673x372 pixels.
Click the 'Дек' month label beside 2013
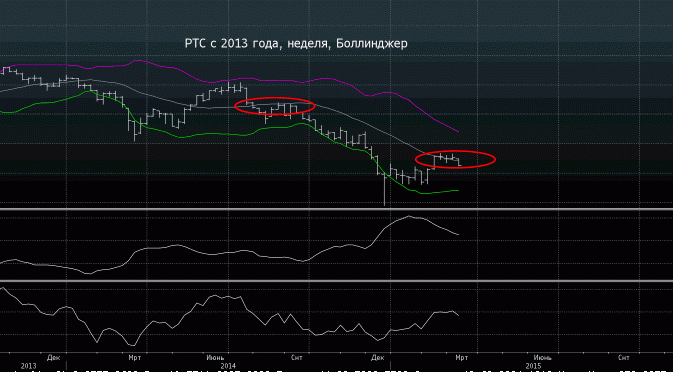tap(53, 357)
